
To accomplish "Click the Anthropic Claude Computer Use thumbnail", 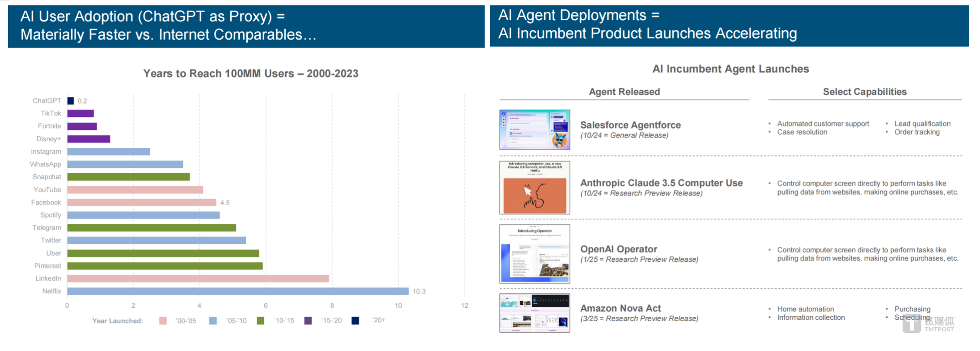I will point(535,188).
